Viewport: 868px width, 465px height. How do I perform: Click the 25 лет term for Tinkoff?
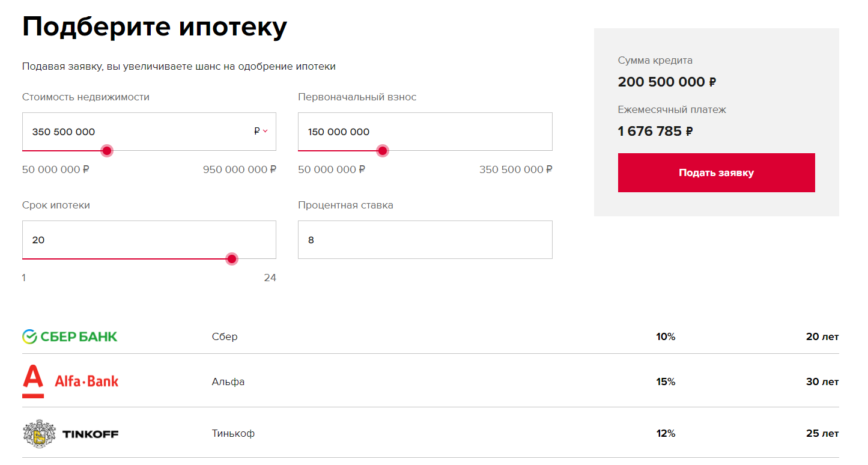[x=822, y=433]
